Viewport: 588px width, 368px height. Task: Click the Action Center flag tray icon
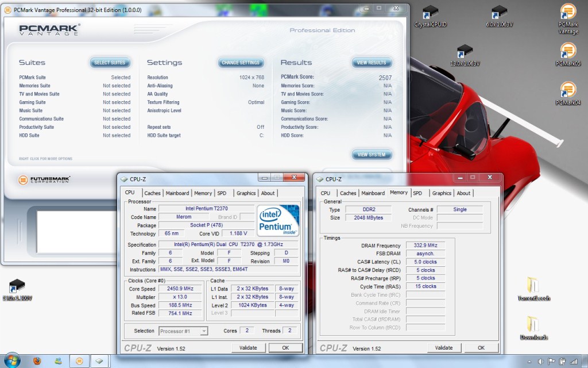[552, 362]
